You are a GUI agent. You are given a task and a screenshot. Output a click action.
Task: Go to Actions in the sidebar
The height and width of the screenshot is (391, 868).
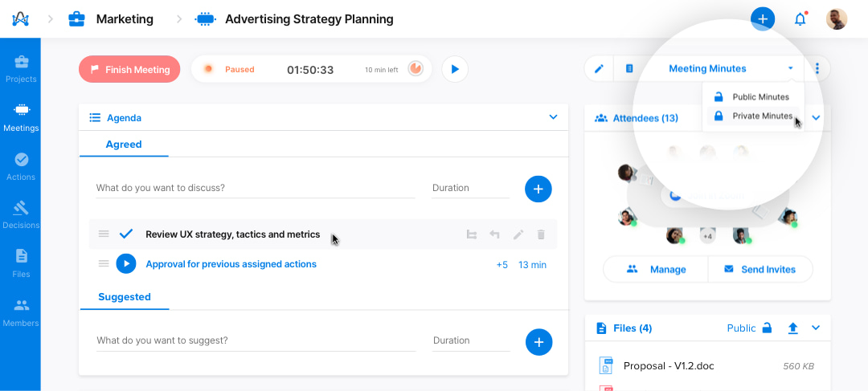pos(21,167)
